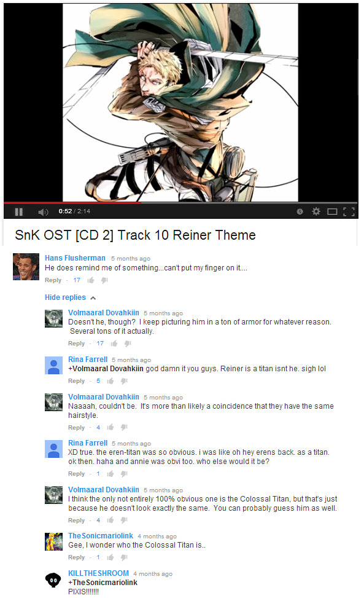Image resolution: width=364 pixels, height=598 pixels.
Task: Click Hans Flusherman's avatar thumbnail
Action: point(26,267)
